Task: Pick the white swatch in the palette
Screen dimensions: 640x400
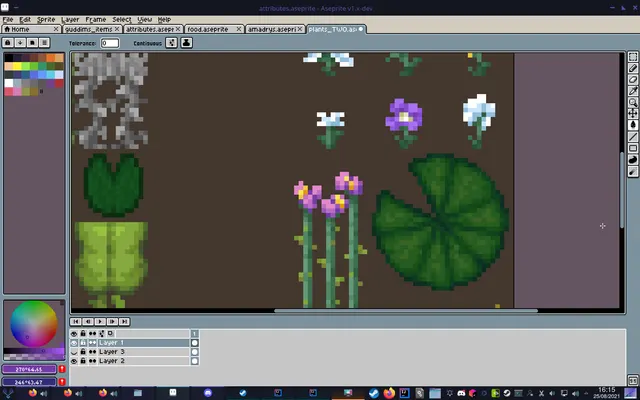Action: click(9, 83)
